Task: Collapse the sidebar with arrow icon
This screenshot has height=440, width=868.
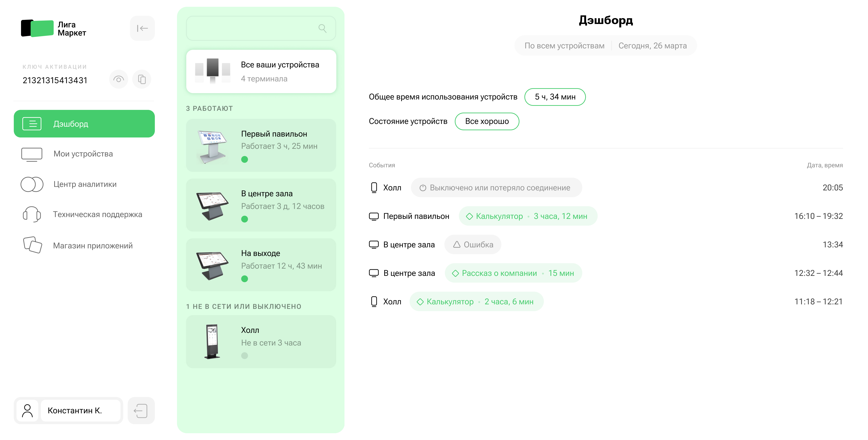Action: (142, 28)
